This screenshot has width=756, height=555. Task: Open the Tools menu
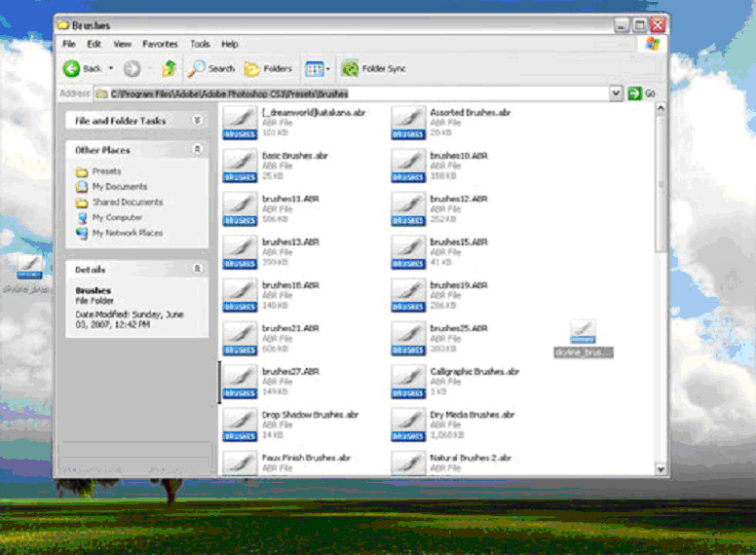click(x=200, y=44)
